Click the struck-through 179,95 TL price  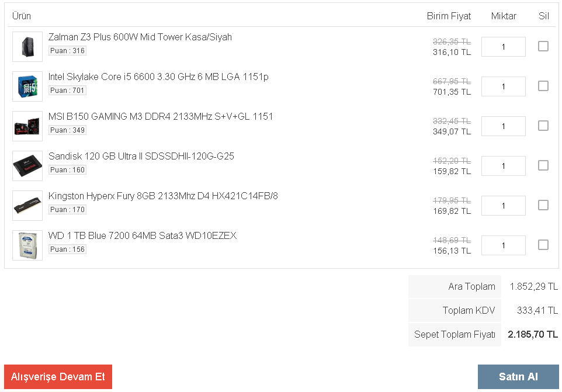(452, 200)
